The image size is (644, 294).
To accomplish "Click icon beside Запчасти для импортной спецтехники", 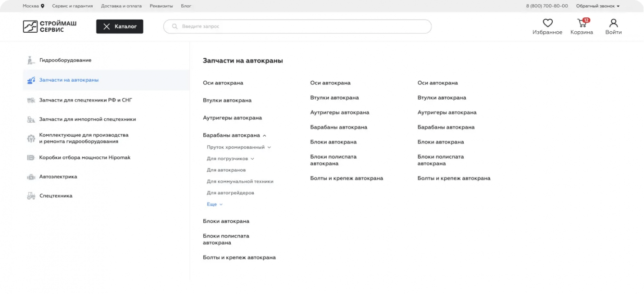I will tap(31, 119).
